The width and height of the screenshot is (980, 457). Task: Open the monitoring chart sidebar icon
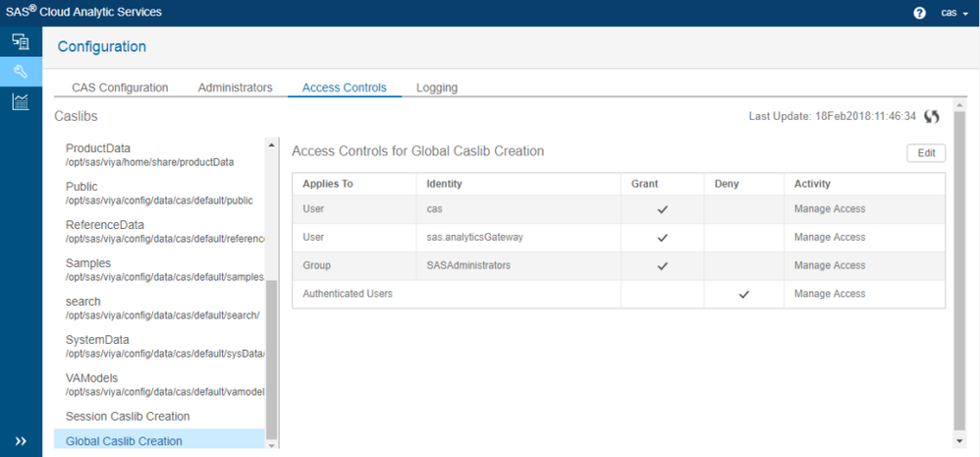coord(21,101)
